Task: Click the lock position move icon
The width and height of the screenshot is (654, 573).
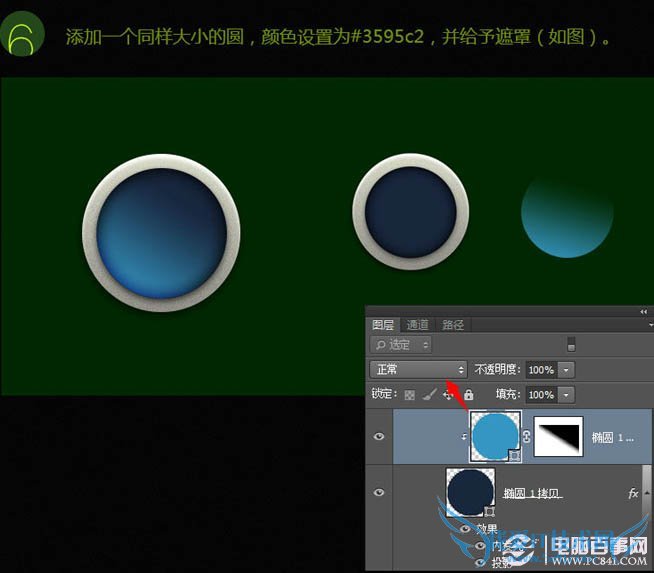Action: [x=449, y=395]
